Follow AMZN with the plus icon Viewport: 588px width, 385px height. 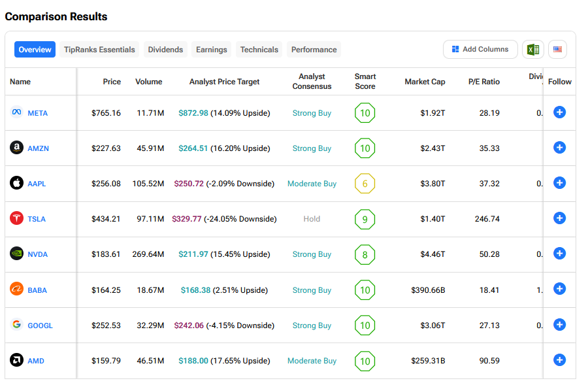pos(559,148)
